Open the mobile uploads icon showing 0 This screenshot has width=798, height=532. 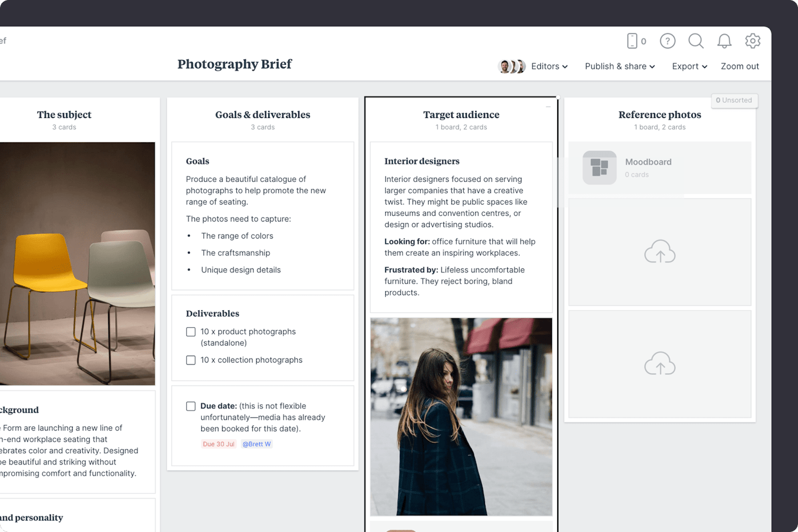click(633, 41)
